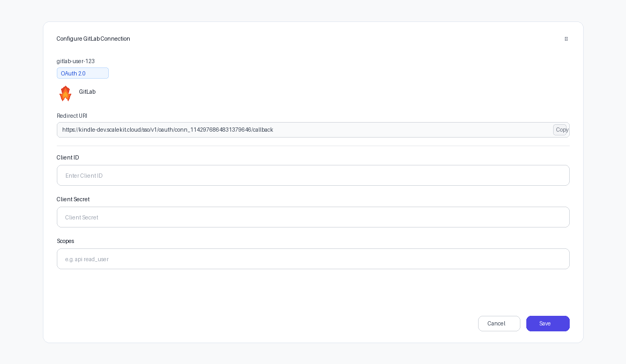Select the orange GitLab flame graphic
Image resolution: width=626 pixels, height=364 pixels.
coord(65,93)
